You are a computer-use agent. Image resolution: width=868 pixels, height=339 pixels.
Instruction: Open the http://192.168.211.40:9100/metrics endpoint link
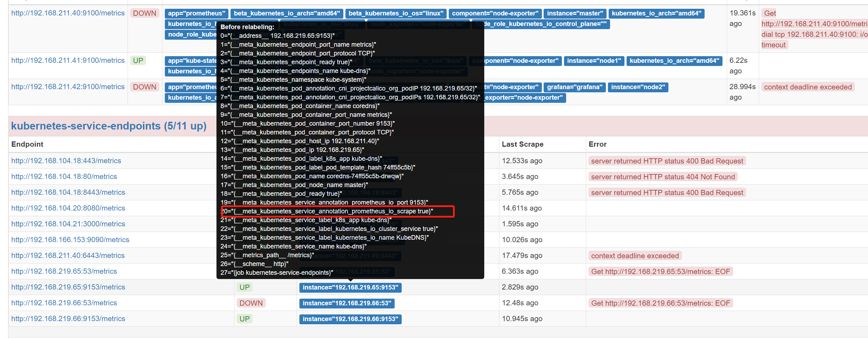pos(68,13)
